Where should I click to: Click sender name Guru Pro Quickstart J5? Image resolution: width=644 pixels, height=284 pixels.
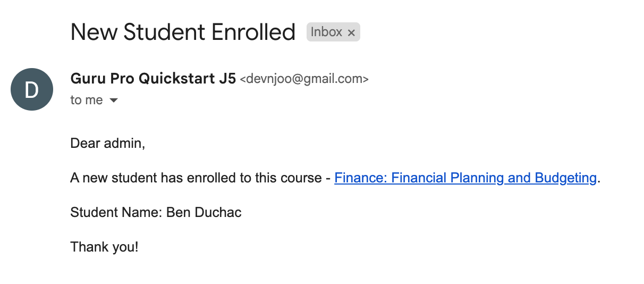152,79
